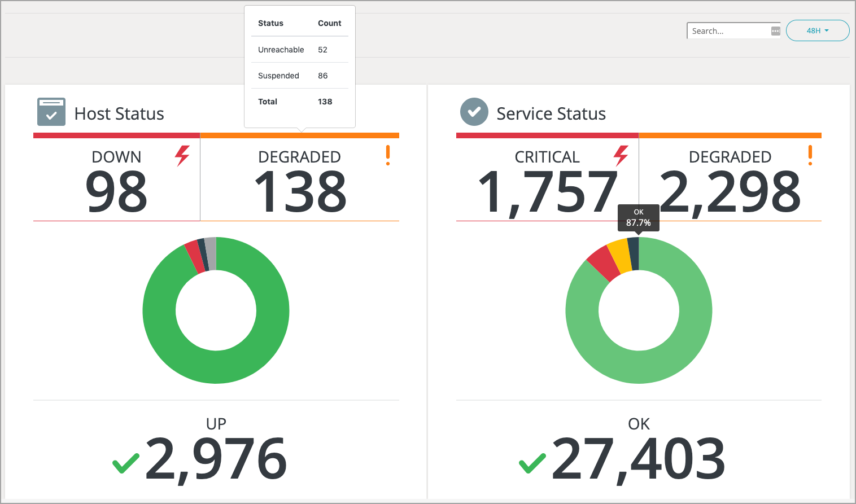Click the Suspended row in status popup
Viewport: 856px width, 504px height.
coord(300,76)
